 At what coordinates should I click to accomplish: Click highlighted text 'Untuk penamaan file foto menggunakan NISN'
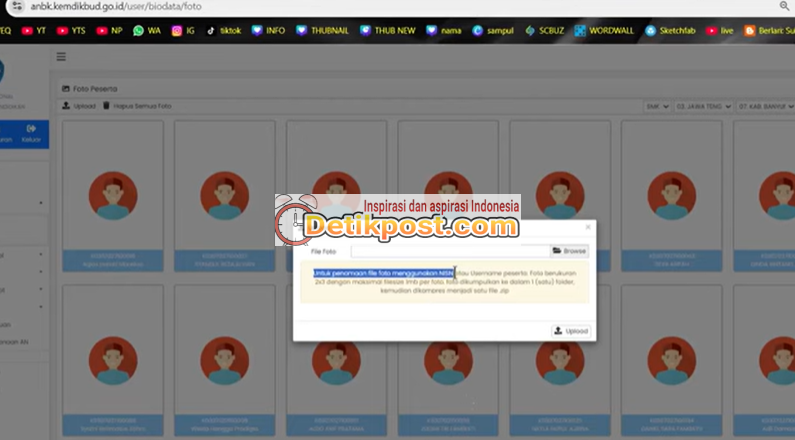[383, 273]
